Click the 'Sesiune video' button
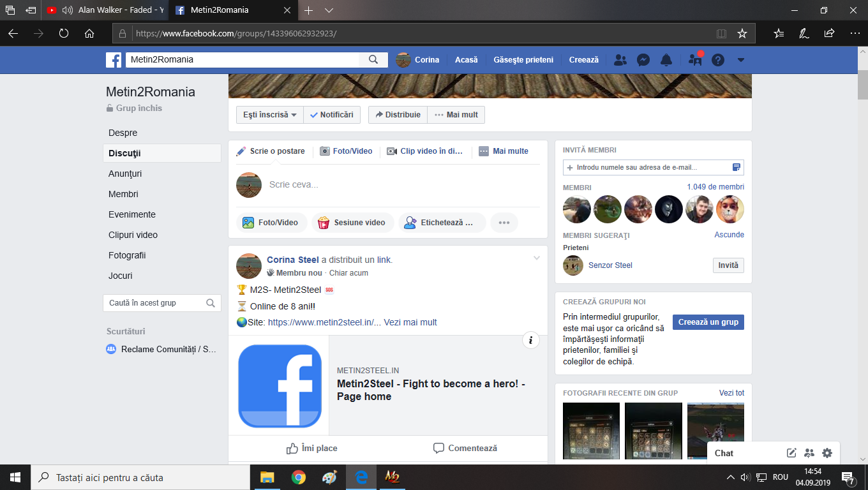The height and width of the screenshot is (490, 868). coord(352,223)
